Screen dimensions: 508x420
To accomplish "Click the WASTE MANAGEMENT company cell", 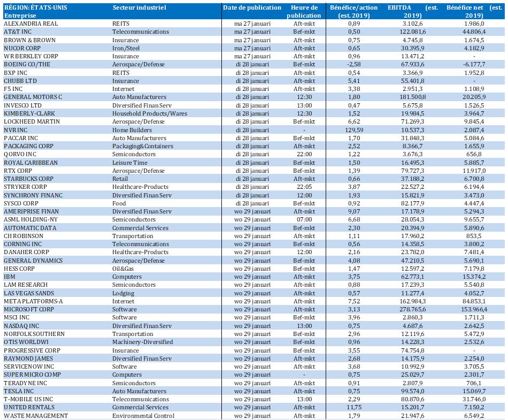I will point(36,416).
